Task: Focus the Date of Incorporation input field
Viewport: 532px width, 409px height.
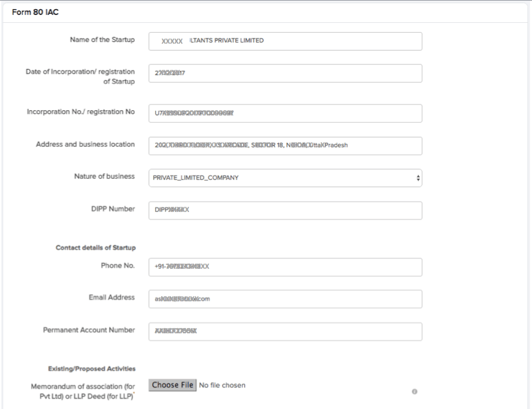Action: click(x=285, y=74)
